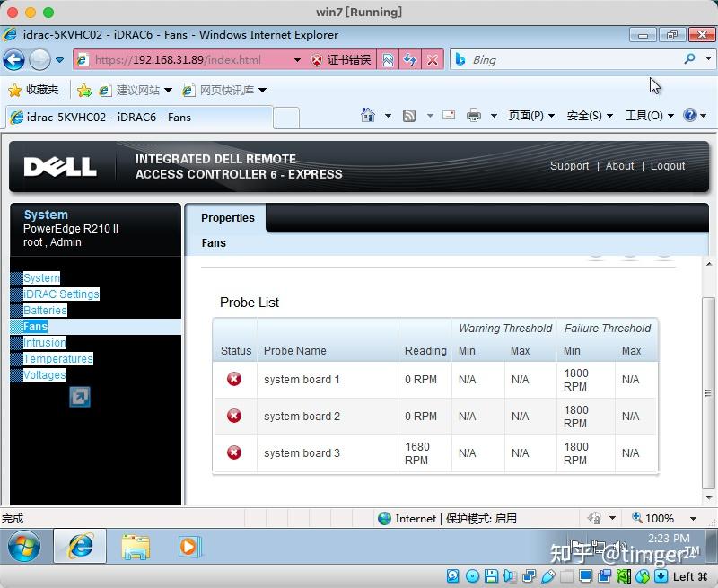
Task: Stop loading with the red X icon
Action: [433, 60]
